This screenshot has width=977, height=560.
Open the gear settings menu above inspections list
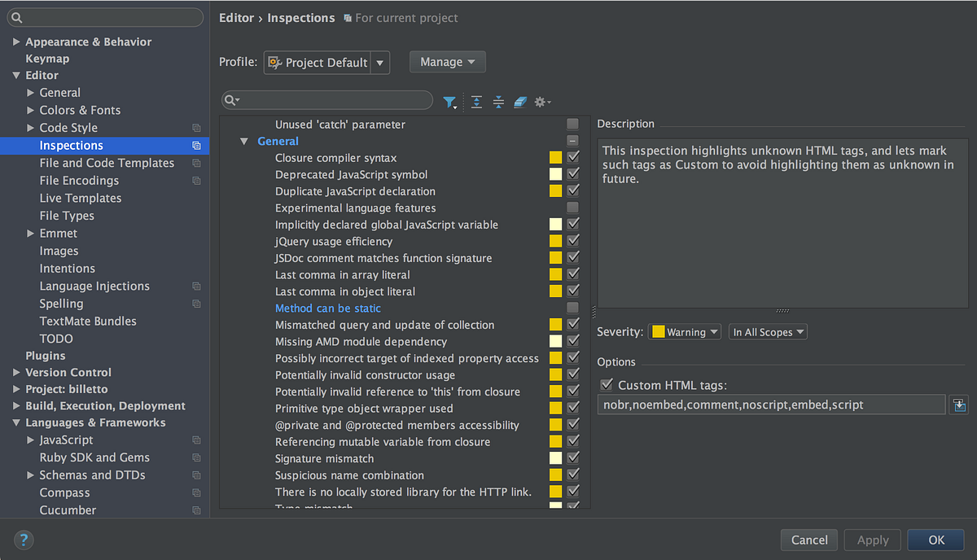541,102
